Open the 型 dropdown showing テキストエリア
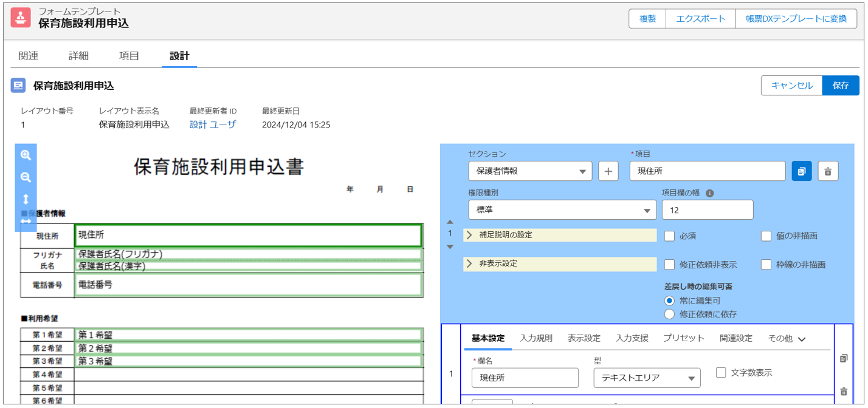The width and height of the screenshot is (868, 408). click(x=647, y=378)
